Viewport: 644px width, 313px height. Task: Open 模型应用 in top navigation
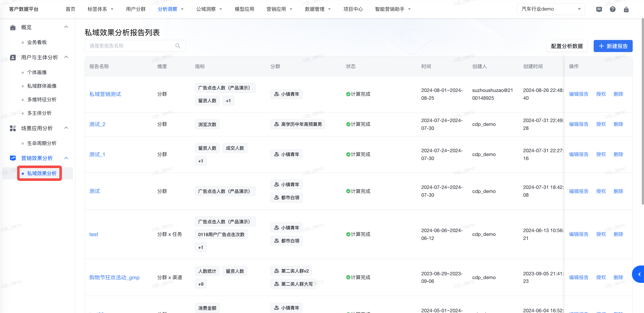pyautogui.click(x=244, y=9)
